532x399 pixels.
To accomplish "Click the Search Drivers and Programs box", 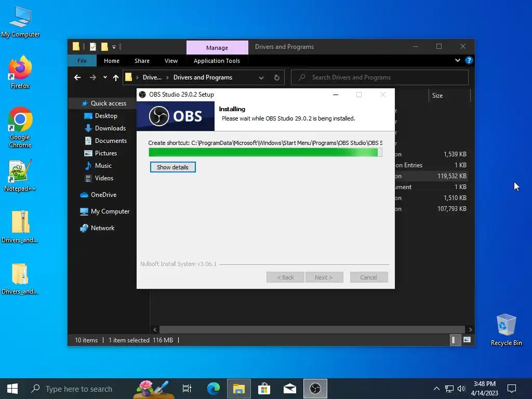I will (380, 77).
